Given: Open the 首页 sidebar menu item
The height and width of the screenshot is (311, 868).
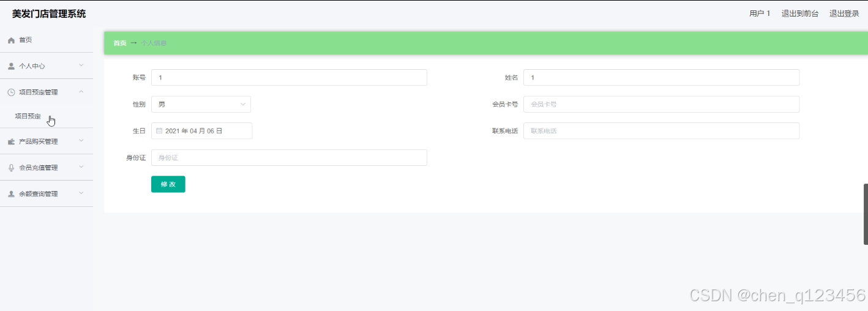Looking at the screenshot, I should [47, 40].
